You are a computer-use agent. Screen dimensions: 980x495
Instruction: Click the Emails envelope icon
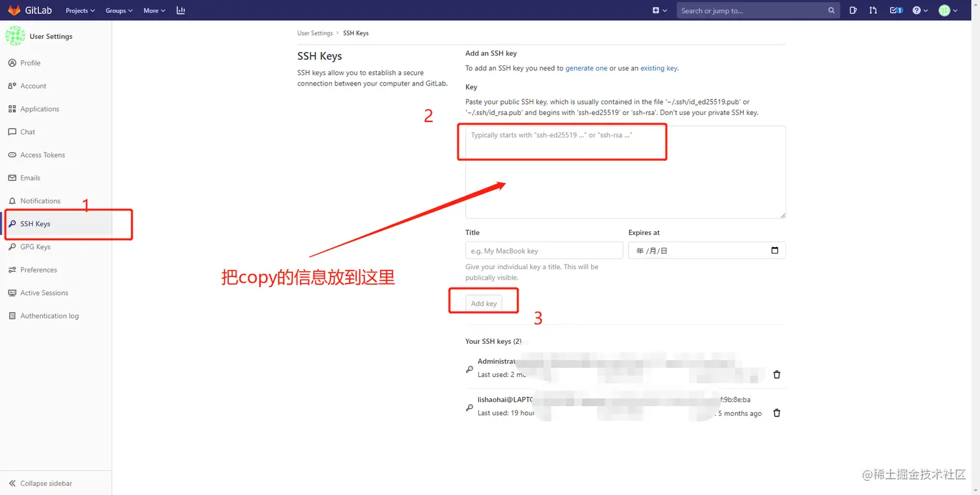pos(12,178)
